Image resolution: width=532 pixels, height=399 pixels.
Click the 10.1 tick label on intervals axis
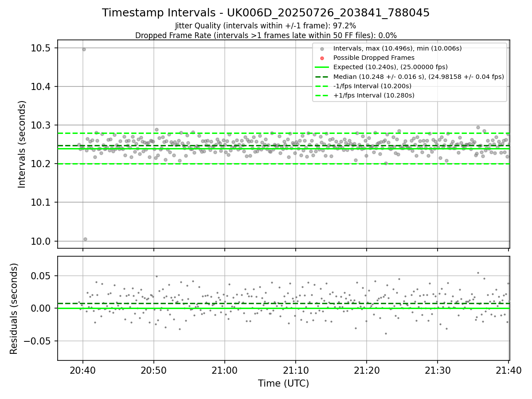tap(41, 202)
